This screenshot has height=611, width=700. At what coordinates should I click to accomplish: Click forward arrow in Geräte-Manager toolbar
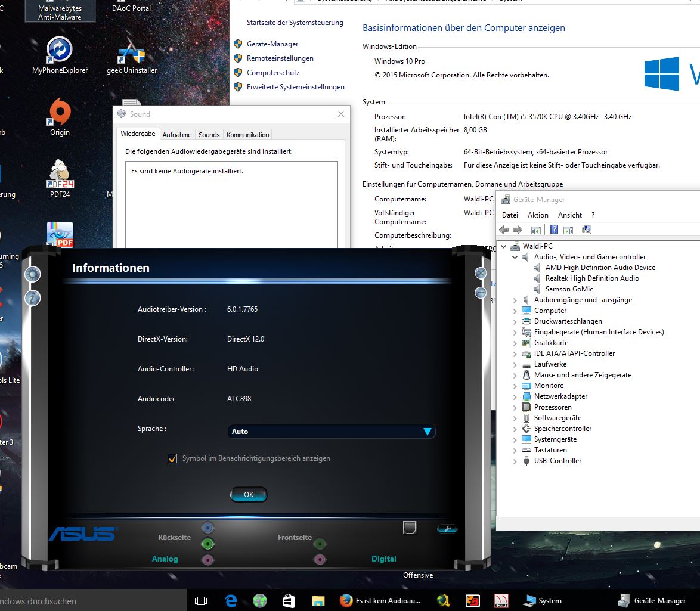(x=518, y=230)
